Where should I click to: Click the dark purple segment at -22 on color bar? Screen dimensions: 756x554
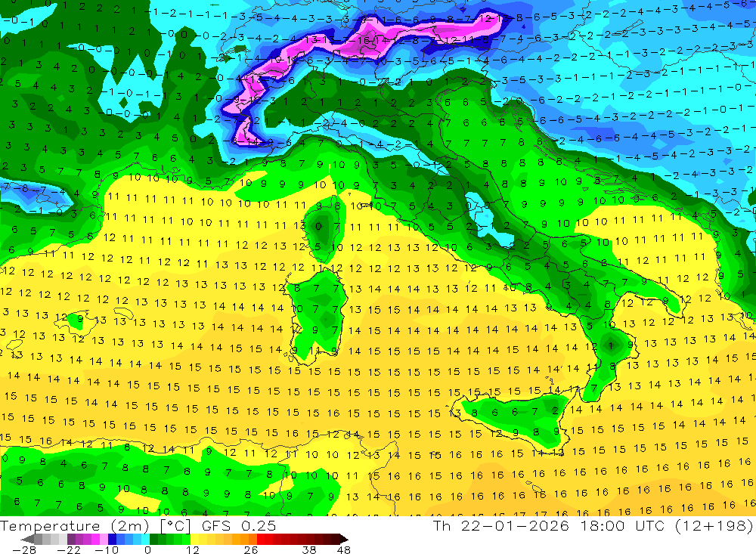point(71,539)
